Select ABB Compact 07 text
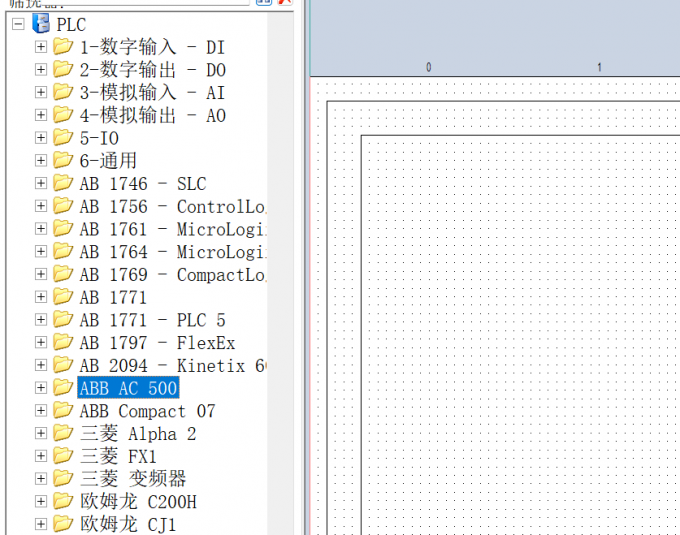Screen dimensions: 680x535 click(x=147, y=411)
